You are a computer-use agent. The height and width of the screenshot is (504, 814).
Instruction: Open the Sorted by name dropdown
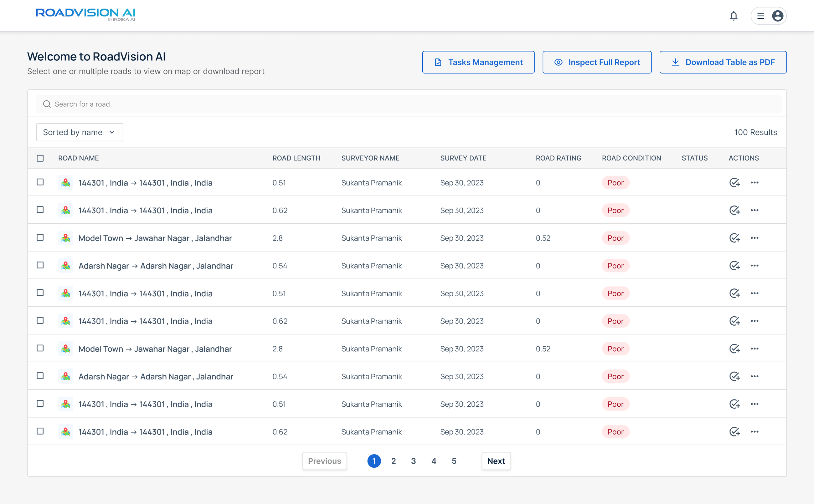pos(80,132)
